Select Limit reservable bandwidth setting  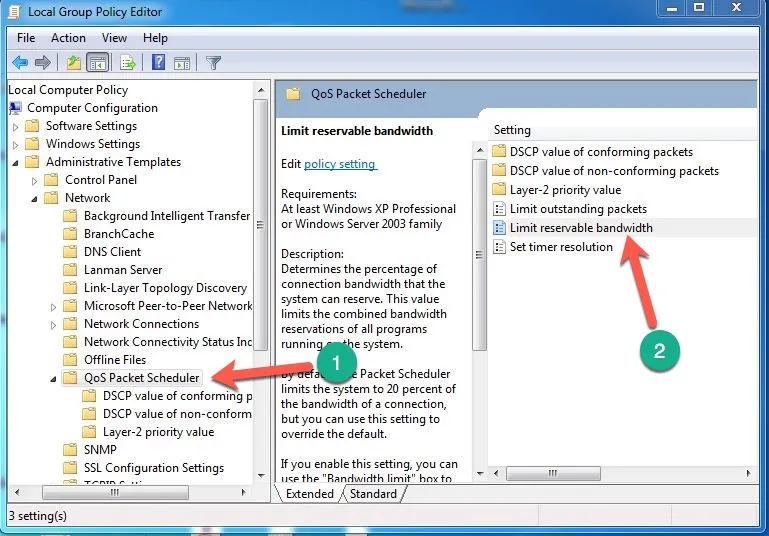click(x=581, y=228)
